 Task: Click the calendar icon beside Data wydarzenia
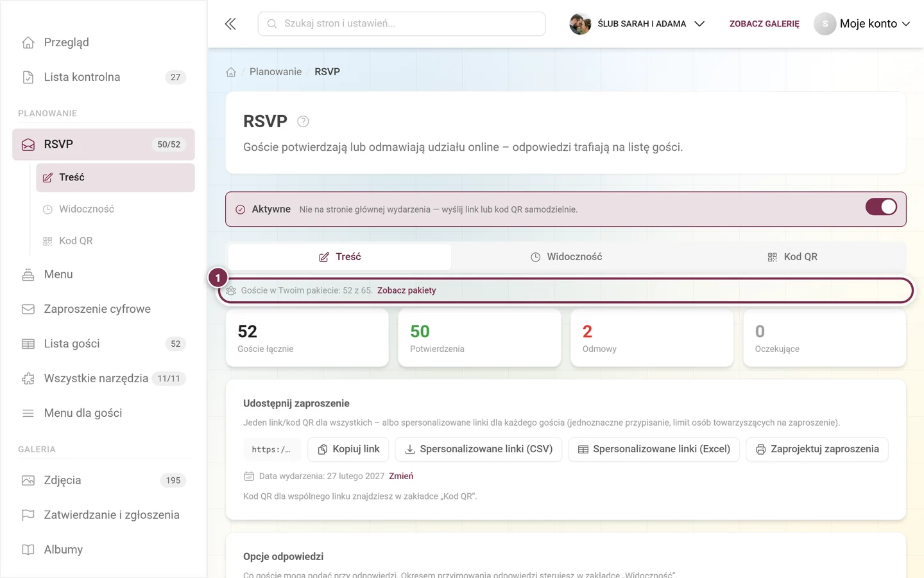249,476
